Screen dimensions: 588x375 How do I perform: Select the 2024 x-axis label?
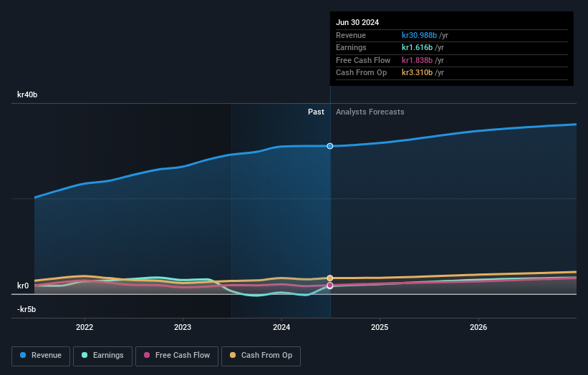[x=281, y=327]
